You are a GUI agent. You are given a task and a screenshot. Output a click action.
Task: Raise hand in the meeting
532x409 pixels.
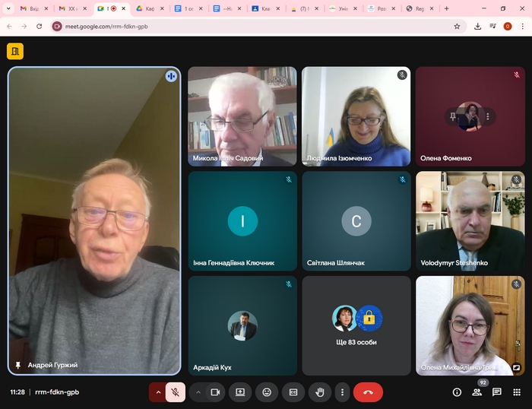(x=320, y=392)
